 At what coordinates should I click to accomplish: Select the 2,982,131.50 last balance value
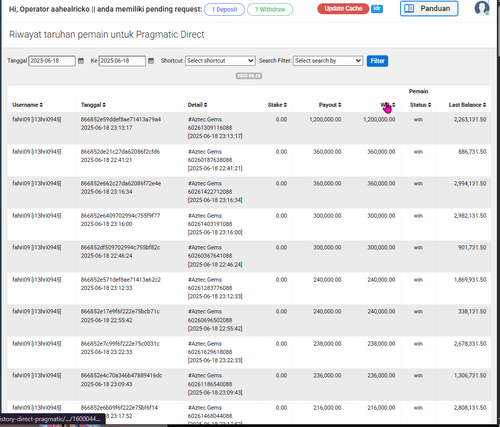click(x=470, y=216)
